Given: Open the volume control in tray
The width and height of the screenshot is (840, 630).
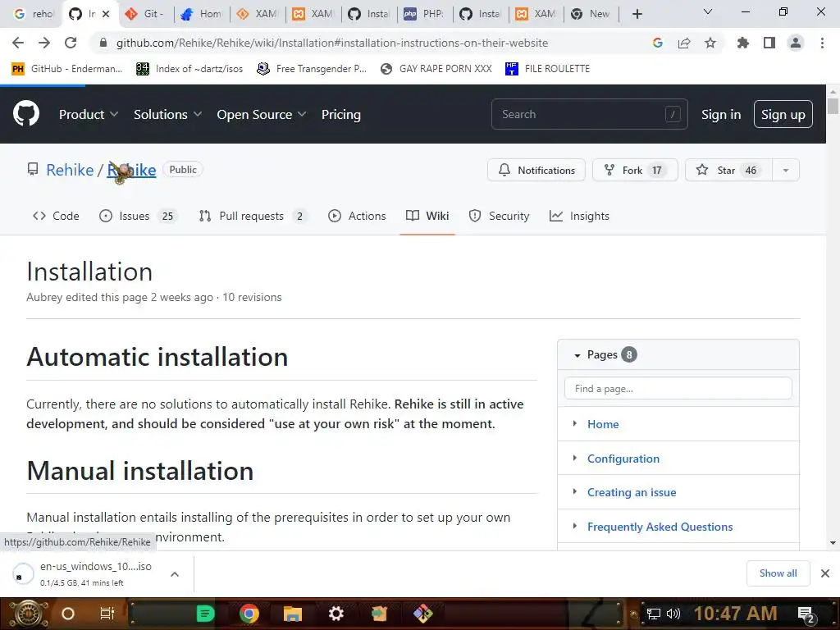Looking at the screenshot, I should (673, 614).
